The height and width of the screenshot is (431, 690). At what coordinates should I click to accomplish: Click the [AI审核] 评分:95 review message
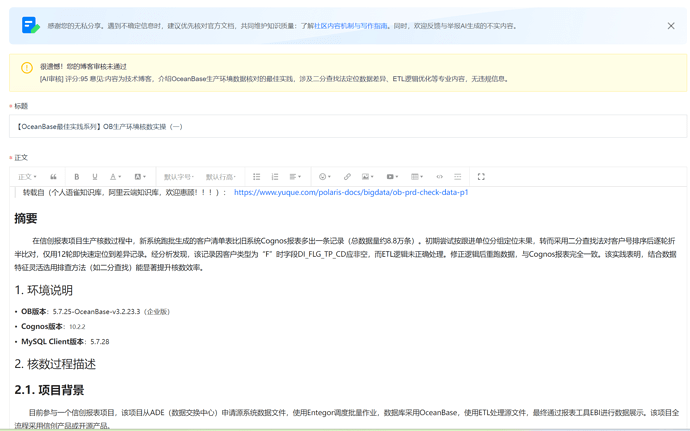click(x=275, y=79)
